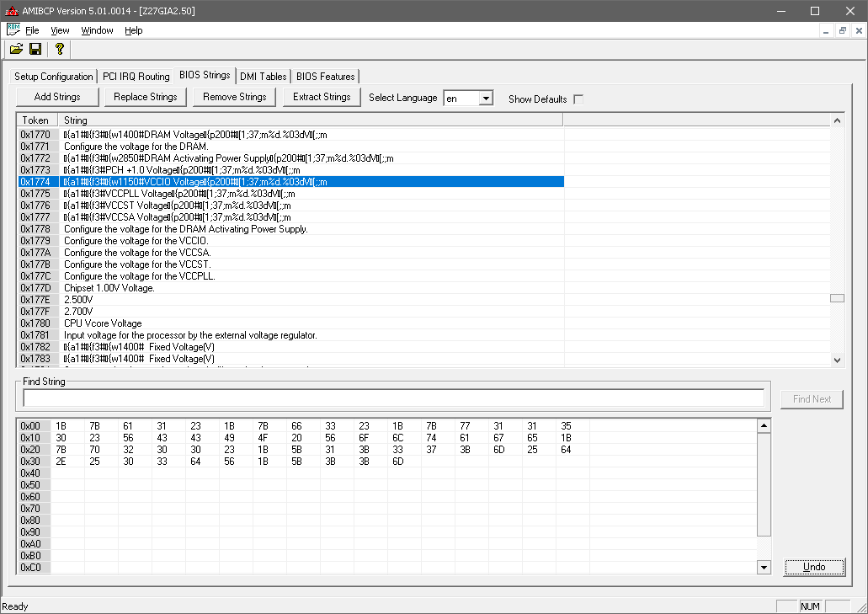Click the Ready status bar text
The height and width of the screenshot is (614, 868).
click(x=15, y=606)
